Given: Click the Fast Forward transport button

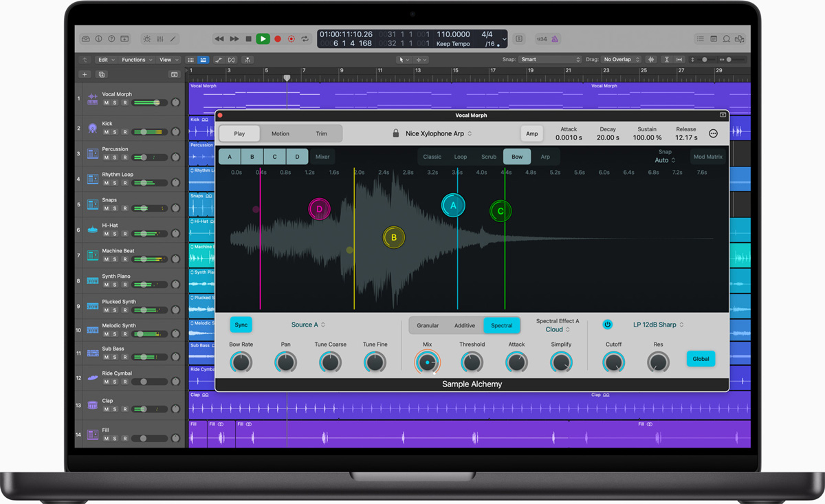Looking at the screenshot, I should 234,39.
